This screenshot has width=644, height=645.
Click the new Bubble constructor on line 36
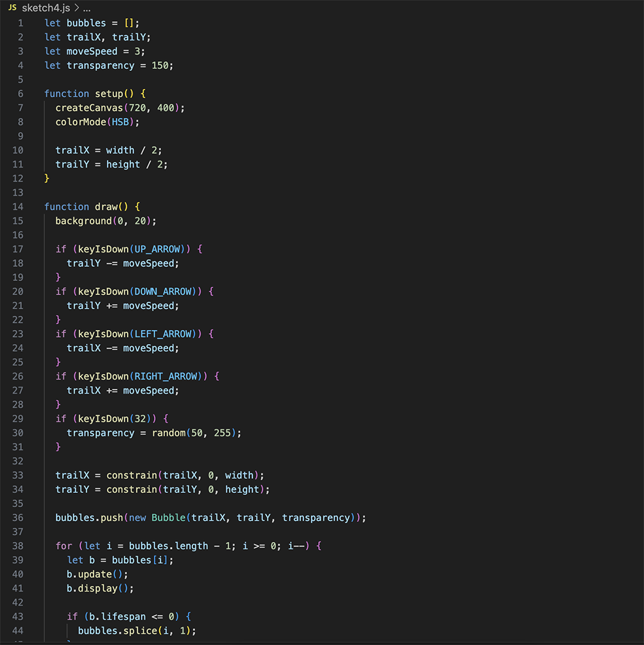[162, 517]
